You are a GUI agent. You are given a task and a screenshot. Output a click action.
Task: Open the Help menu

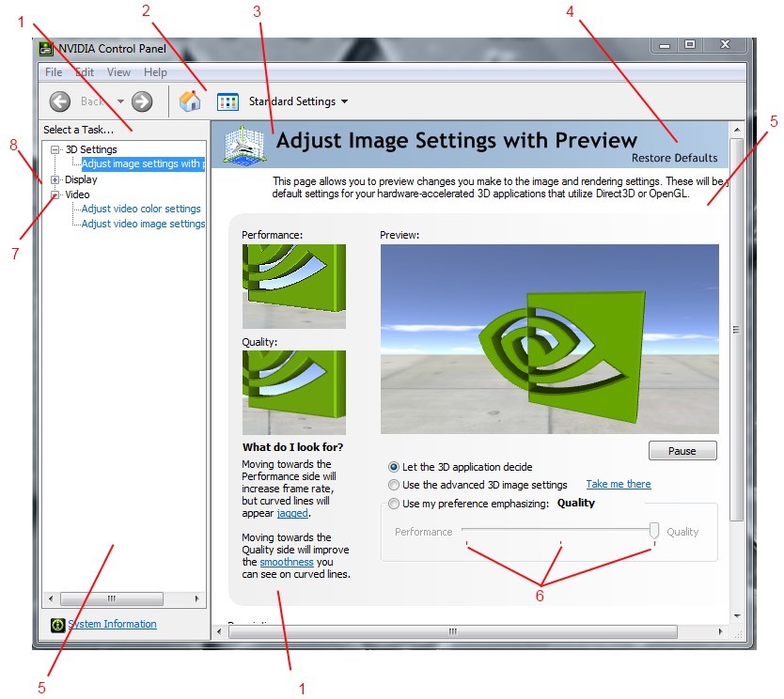point(155,72)
